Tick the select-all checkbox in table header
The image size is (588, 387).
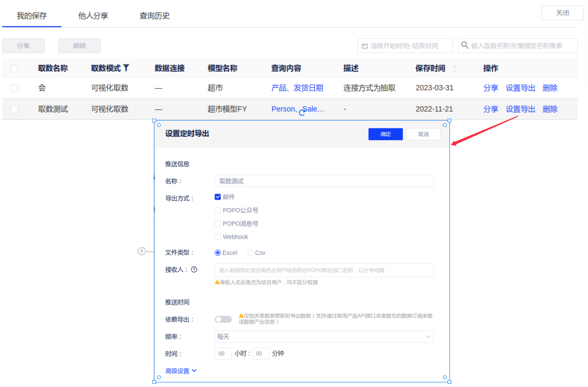(14, 69)
